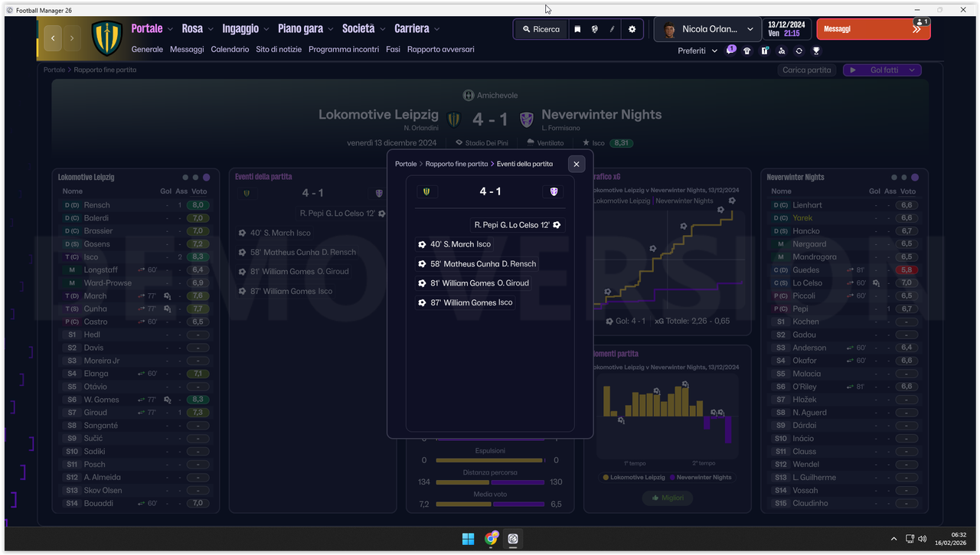Click the scouting search icon in the Preferiti bar
Viewport: 980px width, 555px height.
point(782,51)
